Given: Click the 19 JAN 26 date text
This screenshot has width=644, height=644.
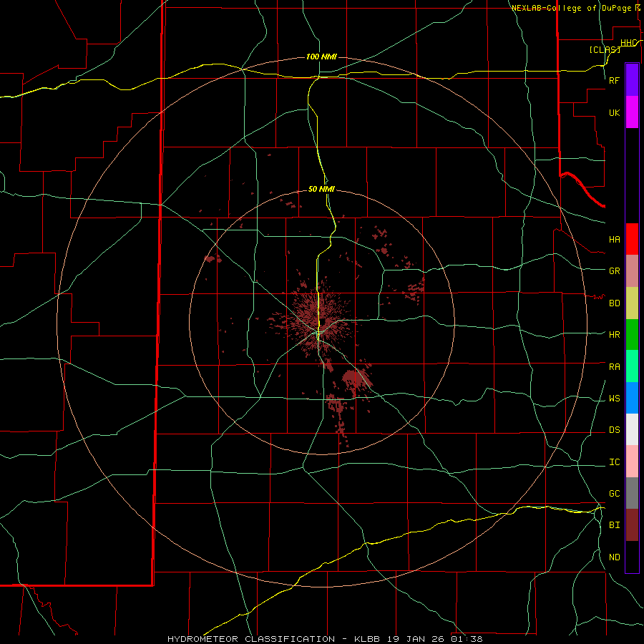Looking at the screenshot, I should tap(415, 639).
